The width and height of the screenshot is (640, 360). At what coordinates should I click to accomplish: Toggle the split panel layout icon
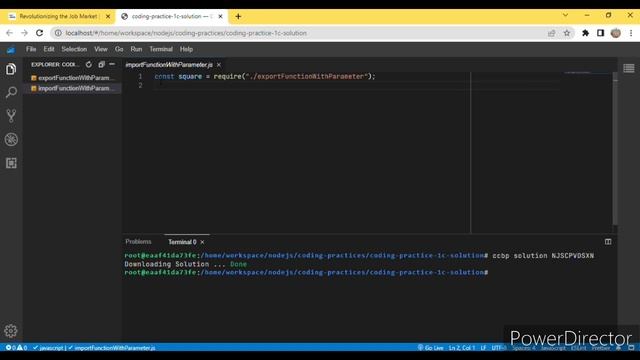coord(608,242)
